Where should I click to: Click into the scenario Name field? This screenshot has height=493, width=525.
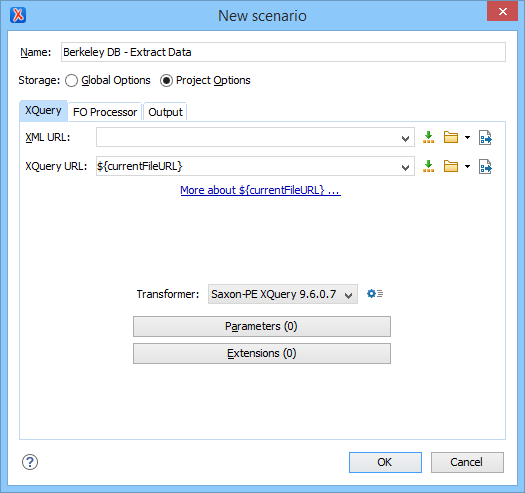coord(283,52)
